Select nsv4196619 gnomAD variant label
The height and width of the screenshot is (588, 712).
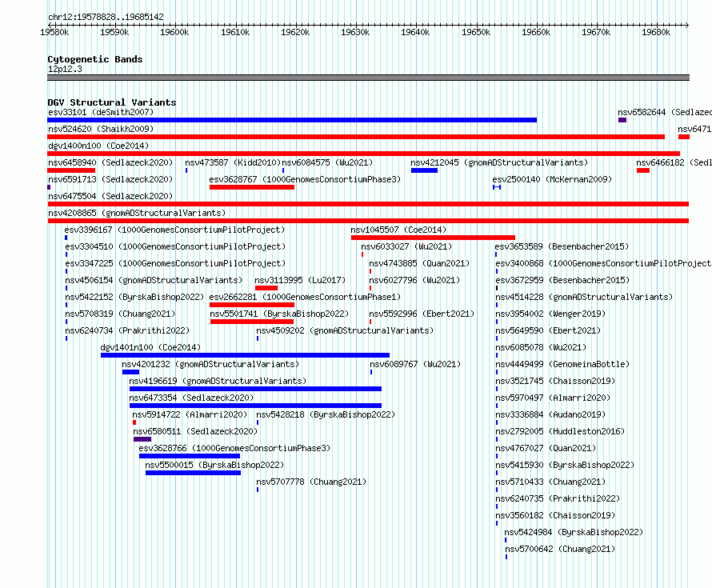218,381
